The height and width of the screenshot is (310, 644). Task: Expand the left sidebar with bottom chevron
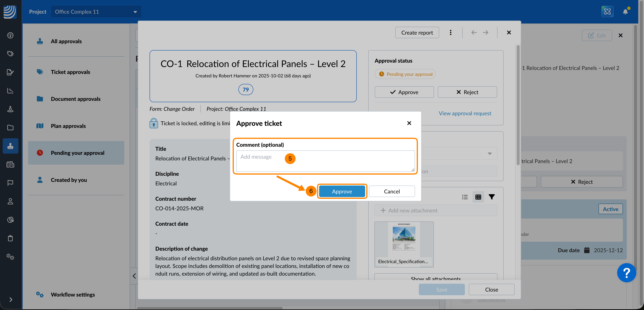click(11, 299)
